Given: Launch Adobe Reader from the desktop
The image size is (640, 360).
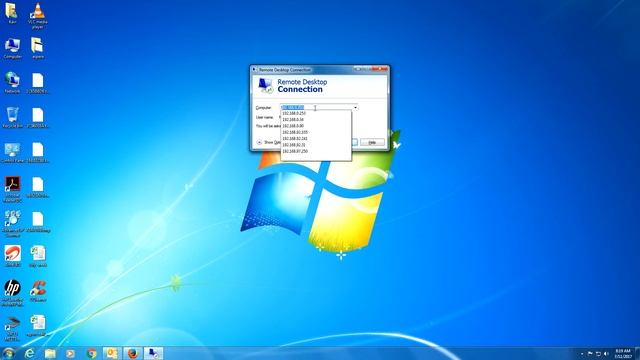Looking at the screenshot, I should click(12, 189).
